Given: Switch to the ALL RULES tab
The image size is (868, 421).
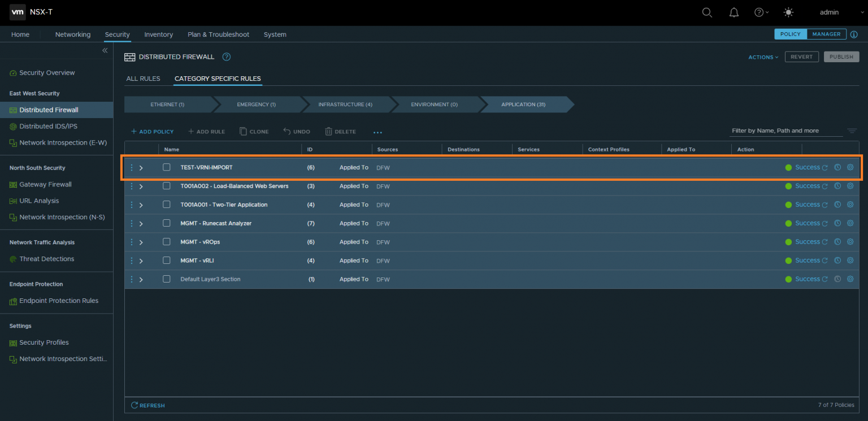Looking at the screenshot, I should (144, 79).
